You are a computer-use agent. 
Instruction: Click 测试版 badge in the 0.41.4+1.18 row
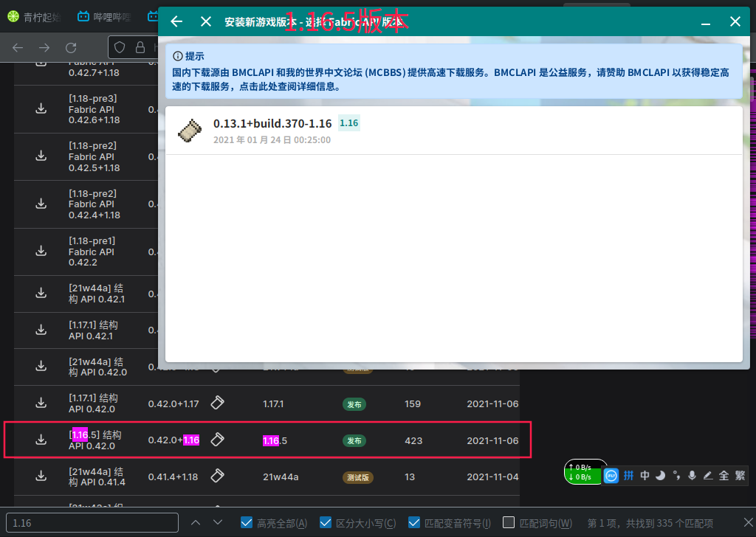(x=358, y=478)
